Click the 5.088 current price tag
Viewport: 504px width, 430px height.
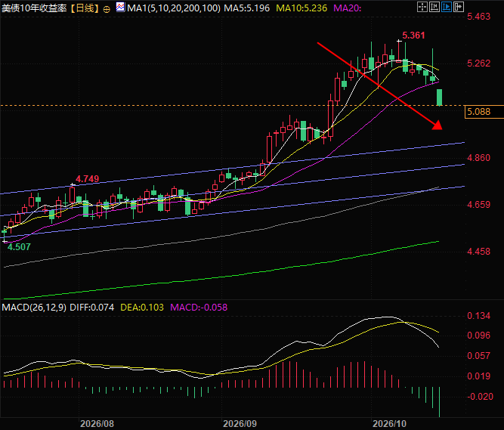point(484,112)
